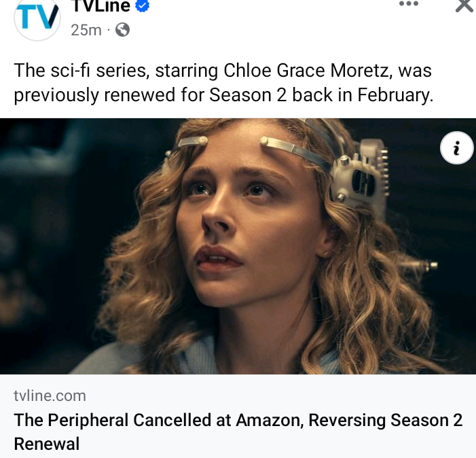Dismiss the post with the X icon
This screenshot has width=476, height=458.
464,5
